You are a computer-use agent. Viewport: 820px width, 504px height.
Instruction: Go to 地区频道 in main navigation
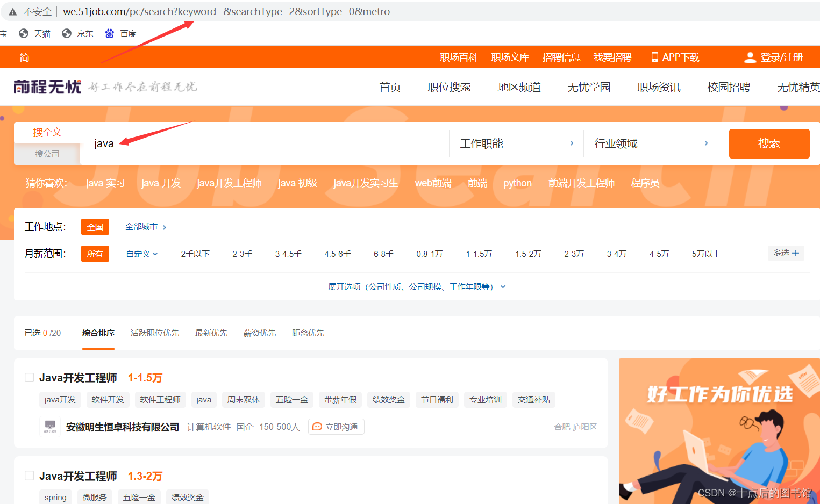pyautogui.click(x=519, y=87)
